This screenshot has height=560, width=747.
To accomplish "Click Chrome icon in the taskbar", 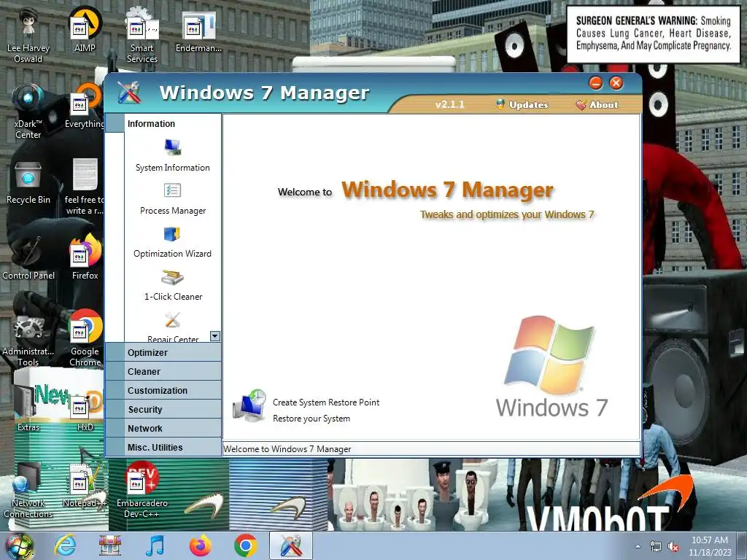I will [x=245, y=545].
